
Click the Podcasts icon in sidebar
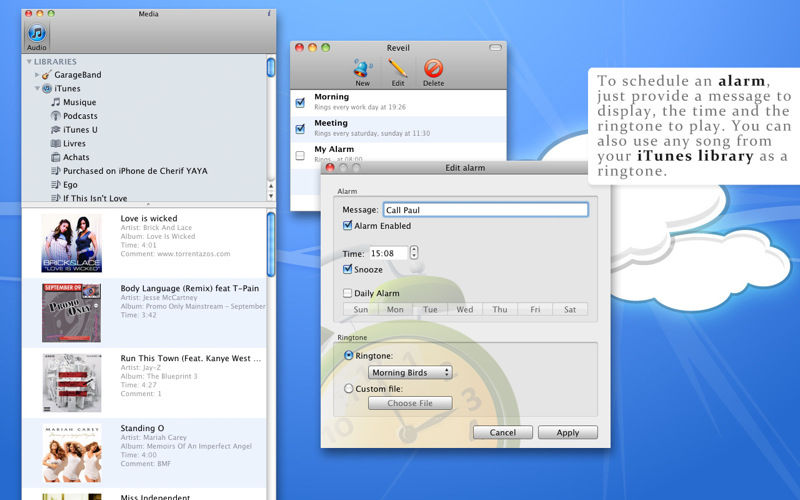pyautogui.click(x=56, y=116)
